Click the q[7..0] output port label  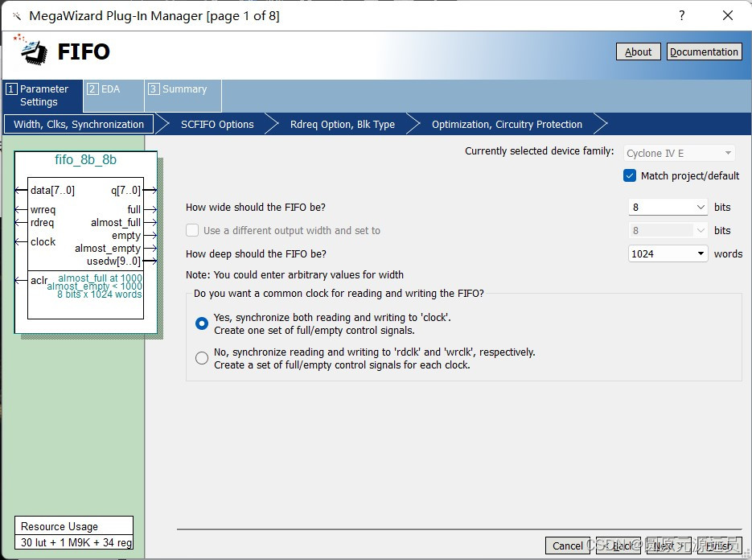coord(125,191)
